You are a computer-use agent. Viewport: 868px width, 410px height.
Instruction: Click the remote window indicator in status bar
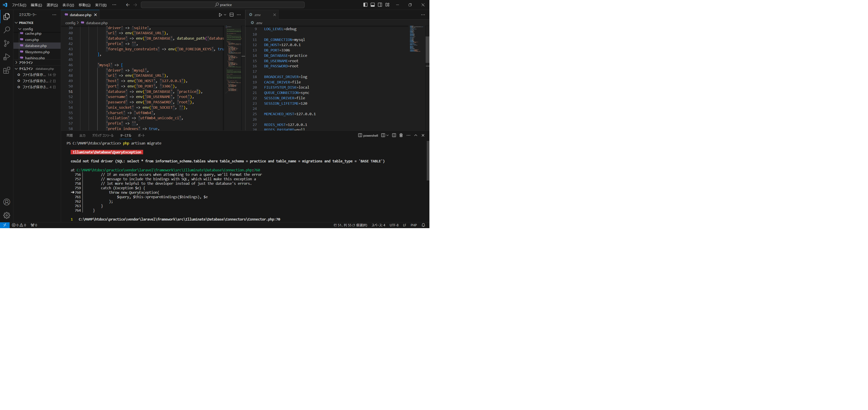pos(5,225)
